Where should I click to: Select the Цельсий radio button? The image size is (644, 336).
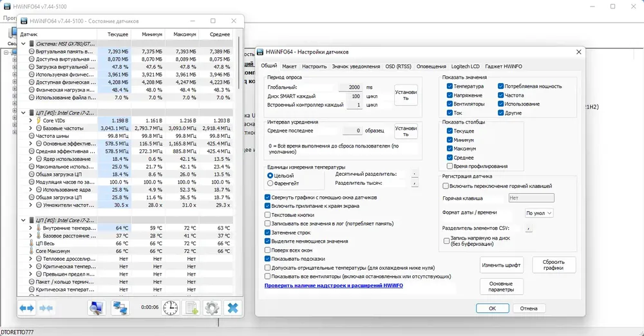point(270,175)
